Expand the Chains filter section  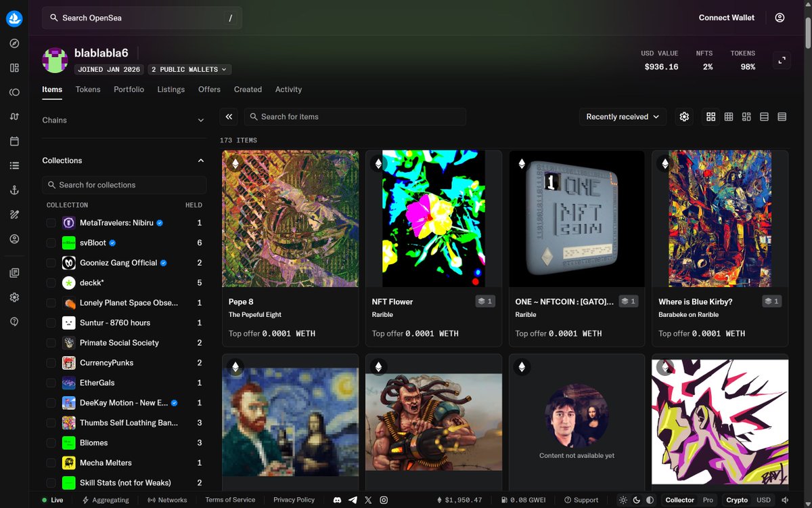click(125, 120)
